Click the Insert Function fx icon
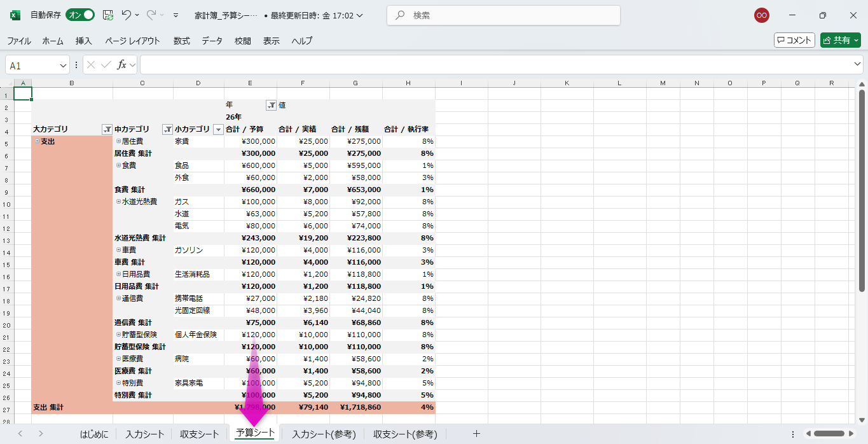Viewport: 868px width, 444px height. (x=121, y=65)
